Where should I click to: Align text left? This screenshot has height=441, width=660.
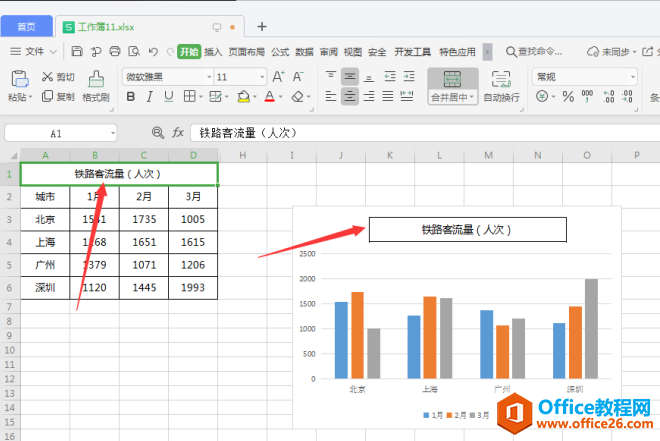tap(331, 96)
